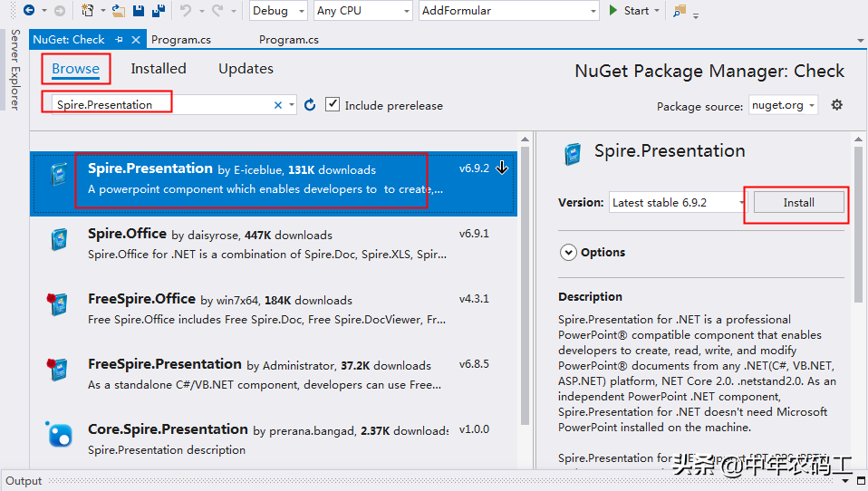Select the Spire.Office package row

point(274,248)
